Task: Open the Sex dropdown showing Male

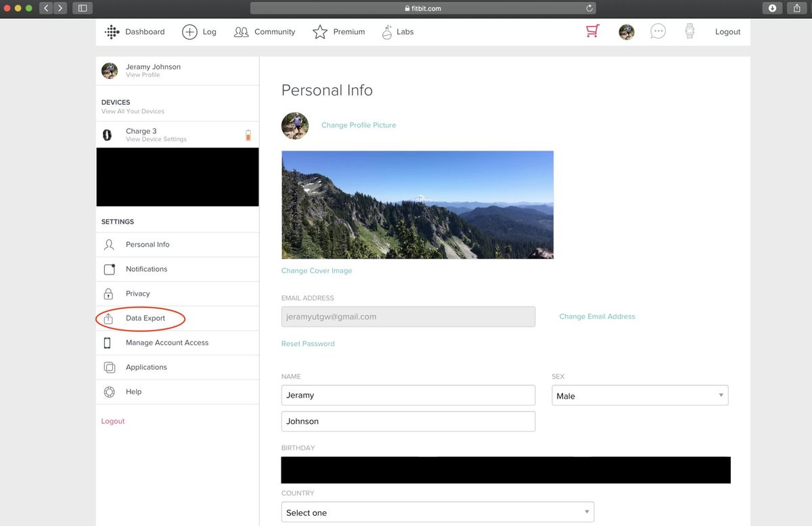Action: click(639, 395)
